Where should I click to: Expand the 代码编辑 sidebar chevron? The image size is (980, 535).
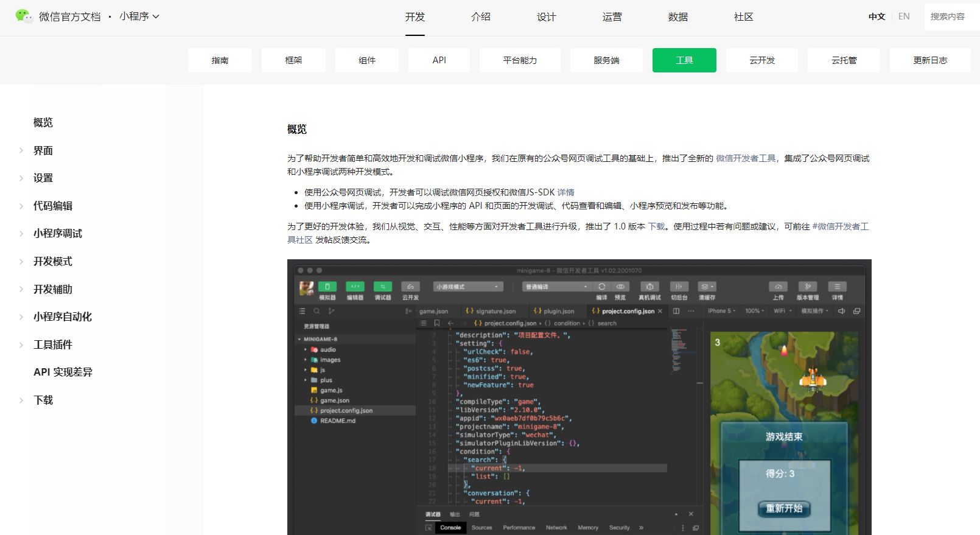21,206
